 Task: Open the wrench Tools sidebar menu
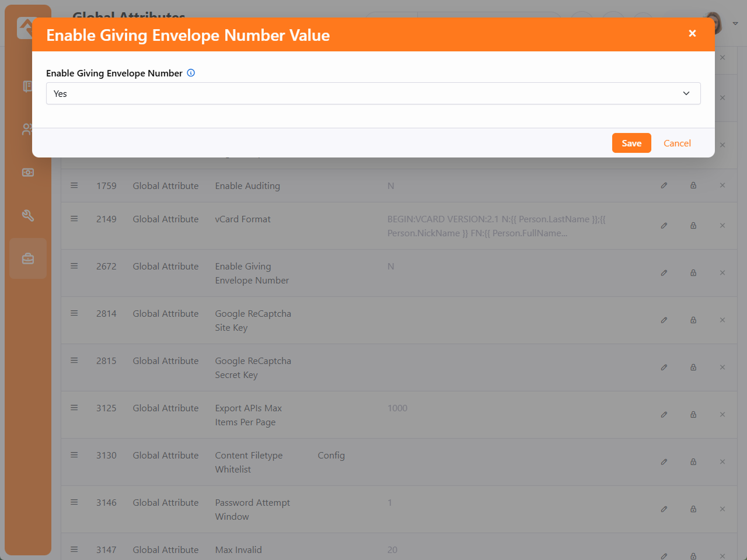tap(28, 216)
